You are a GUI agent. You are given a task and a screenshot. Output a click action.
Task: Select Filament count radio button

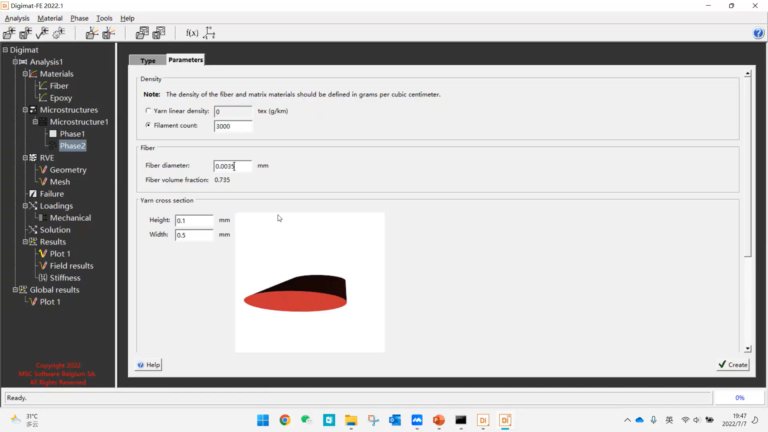[x=148, y=125]
